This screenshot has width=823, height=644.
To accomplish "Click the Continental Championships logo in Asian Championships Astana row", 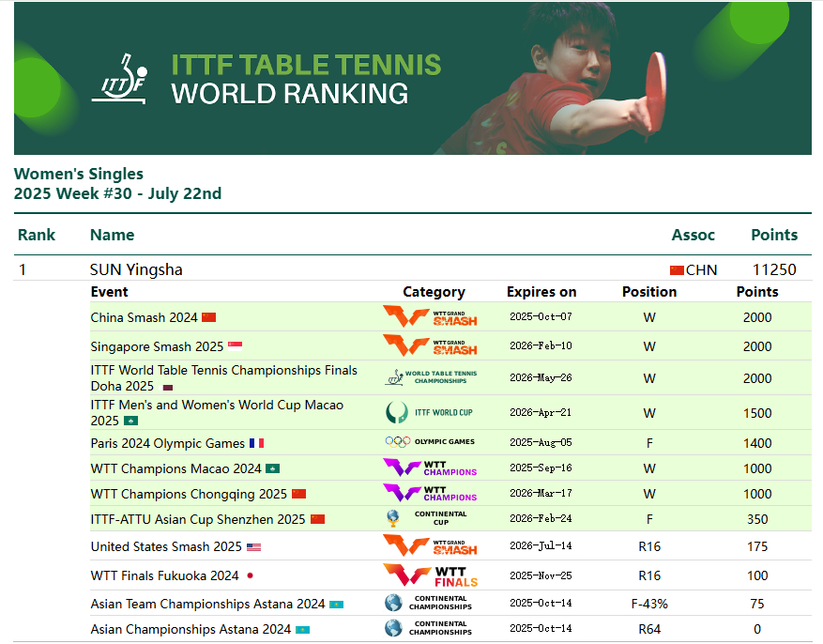I will tap(428, 628).
